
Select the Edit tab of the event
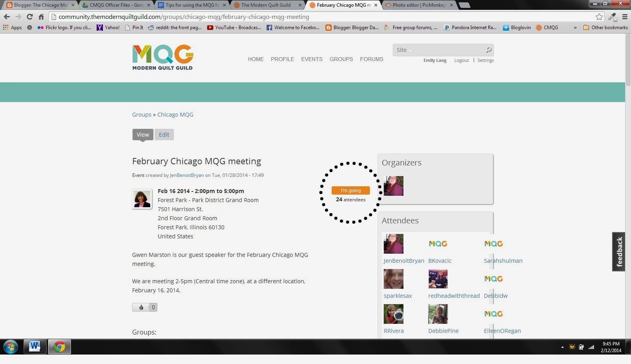click(164, 135)
